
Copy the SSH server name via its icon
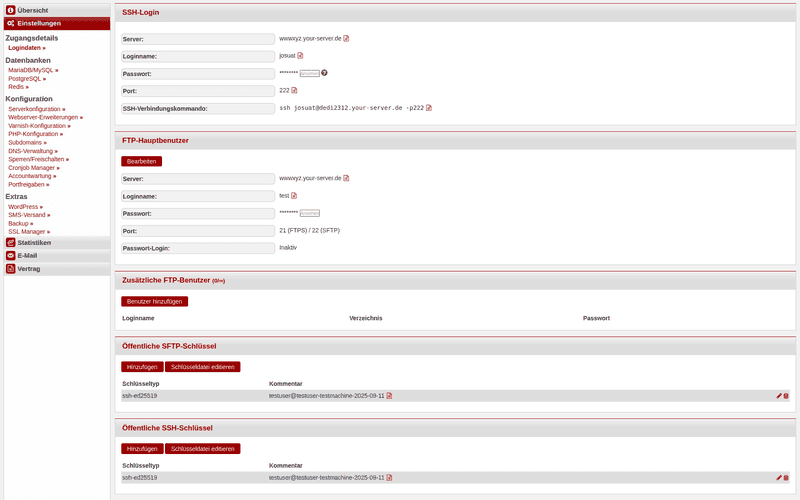346,39
